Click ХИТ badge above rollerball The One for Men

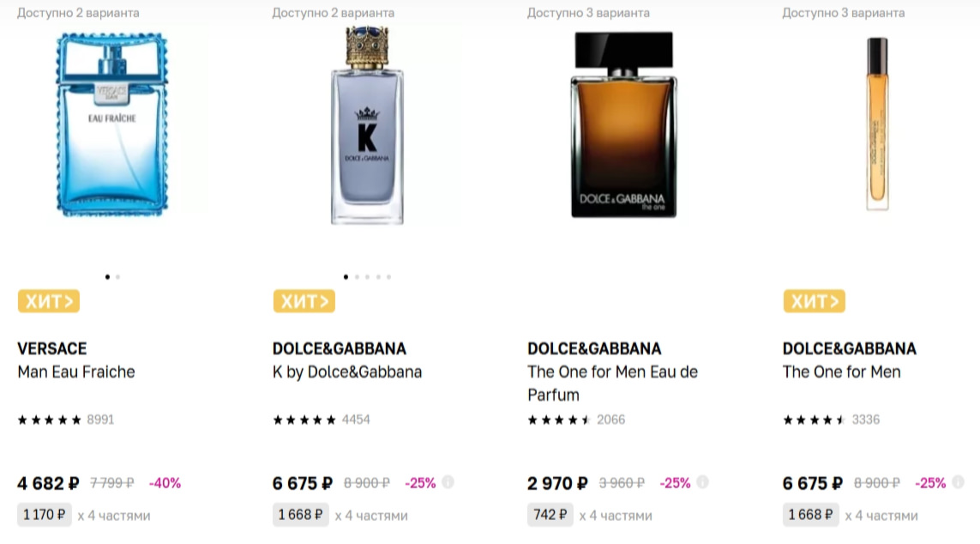815,301
